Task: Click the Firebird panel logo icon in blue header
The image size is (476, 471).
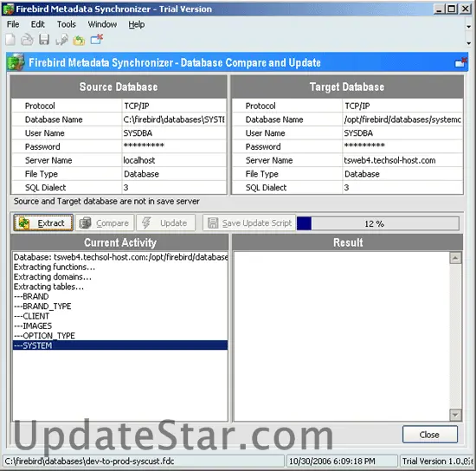Action: click(x=16, y=62)
